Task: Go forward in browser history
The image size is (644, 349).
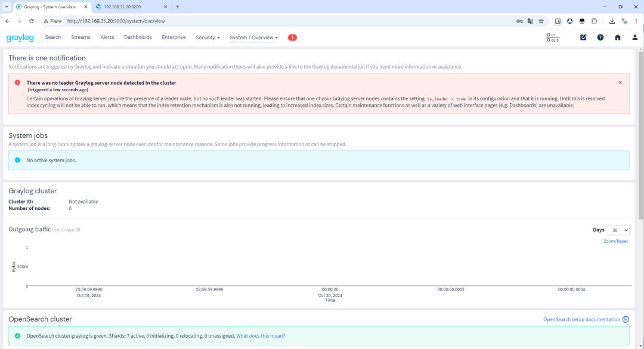Action: (x=19, y=21)
